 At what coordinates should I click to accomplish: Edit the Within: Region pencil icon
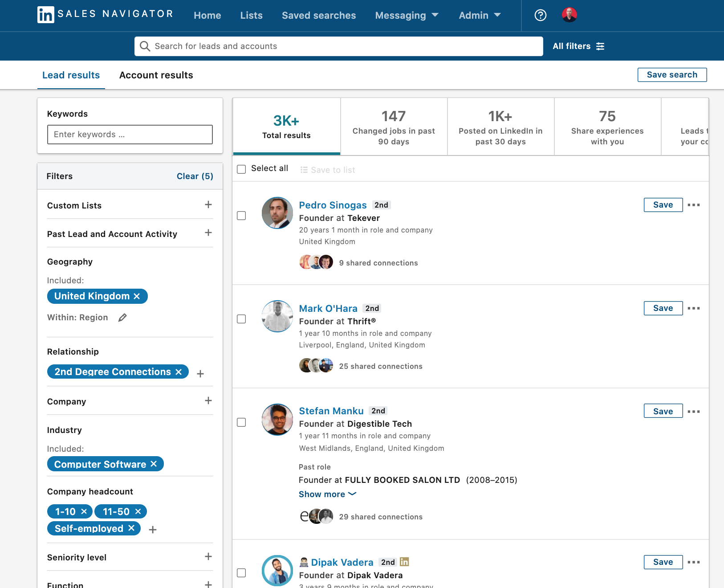pos(122,318)
